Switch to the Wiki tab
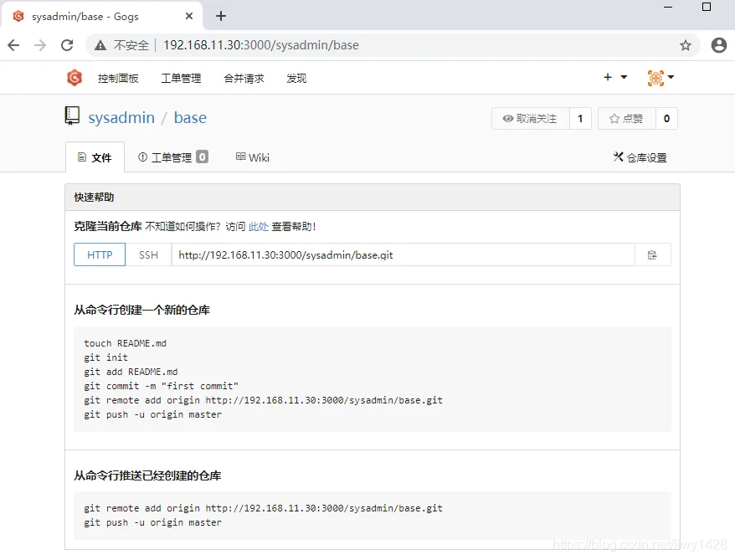 (x=252, y=157)
